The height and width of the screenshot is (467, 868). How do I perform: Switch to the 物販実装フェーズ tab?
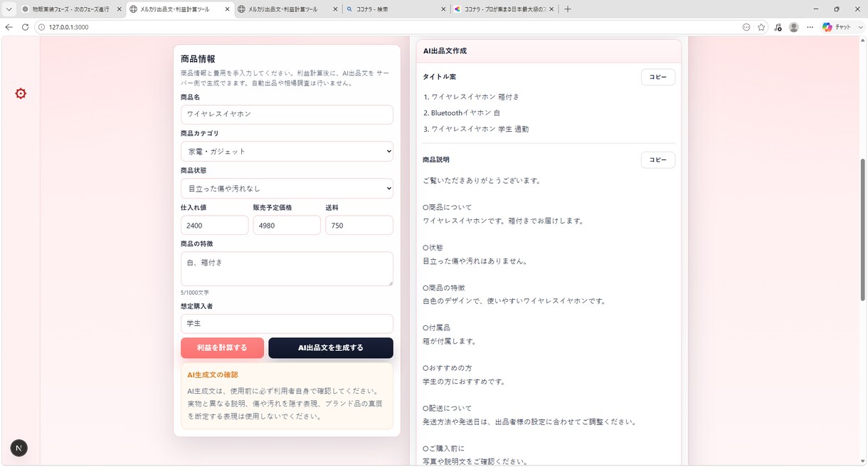[71, 9]
